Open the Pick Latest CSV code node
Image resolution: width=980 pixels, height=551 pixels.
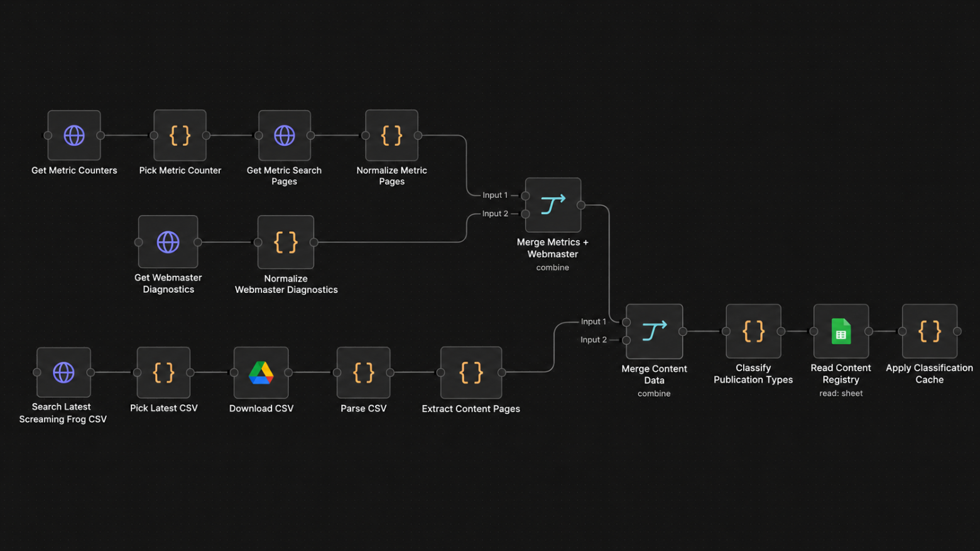click(x=163, y=373)
